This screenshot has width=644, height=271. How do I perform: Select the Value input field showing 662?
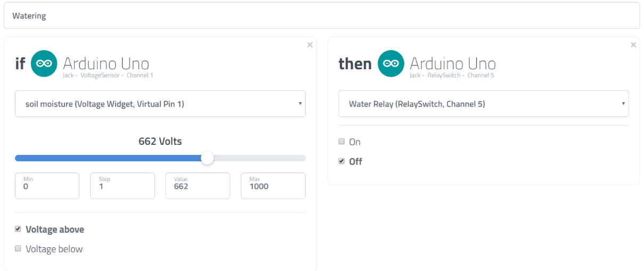[x=198, y=186]
